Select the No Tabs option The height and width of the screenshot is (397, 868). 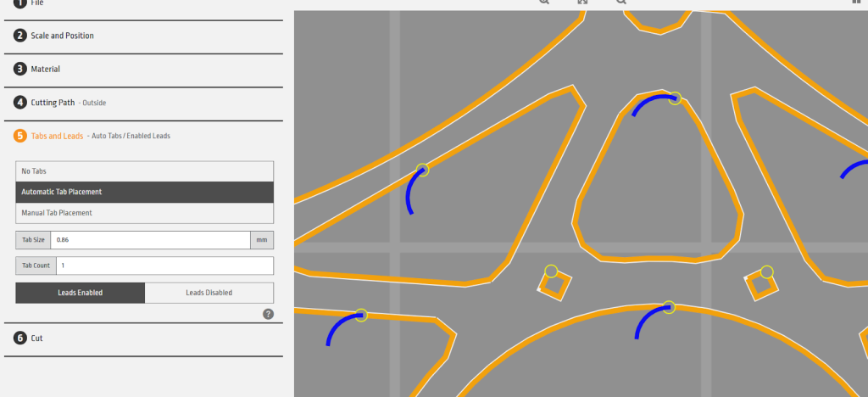click(x=144, y=171)
